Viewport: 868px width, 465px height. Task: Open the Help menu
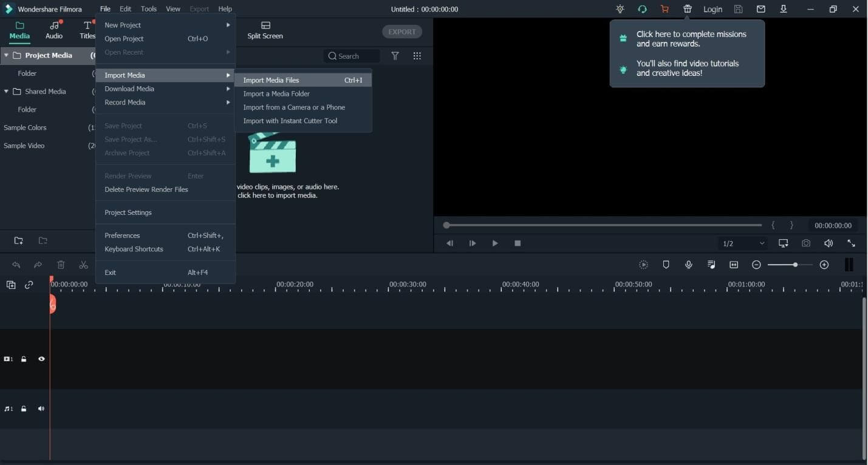[x=225, y=9]
